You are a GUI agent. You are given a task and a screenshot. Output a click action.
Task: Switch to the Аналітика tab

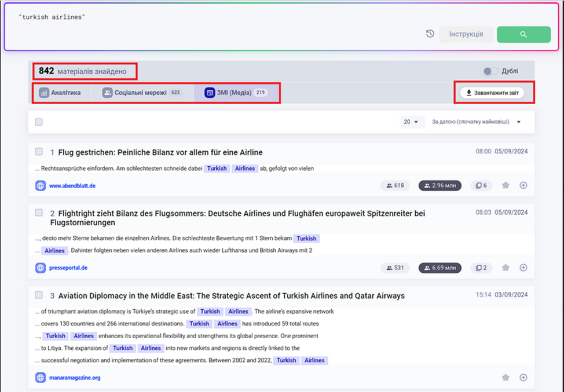(60, 93)
